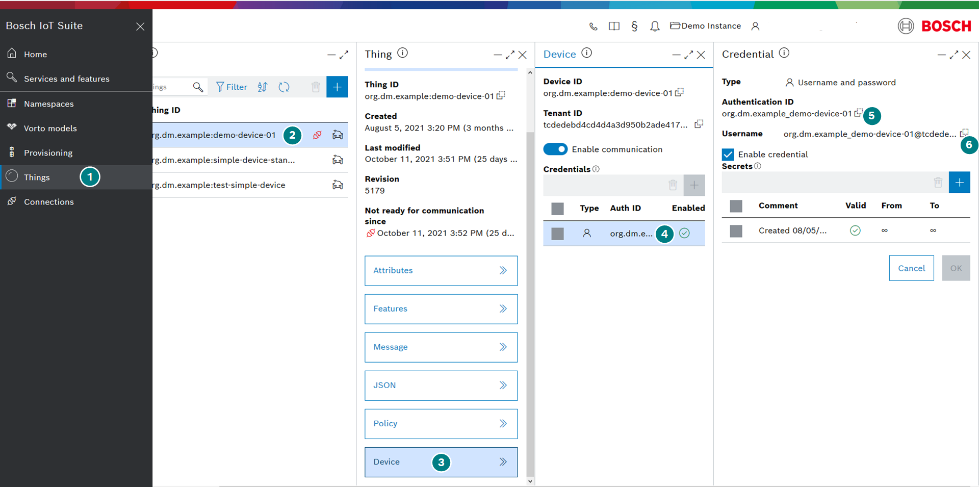Click device icon on simple-device-stan... row
Viewport: 980px width, 487px height.
pos(338,160)
